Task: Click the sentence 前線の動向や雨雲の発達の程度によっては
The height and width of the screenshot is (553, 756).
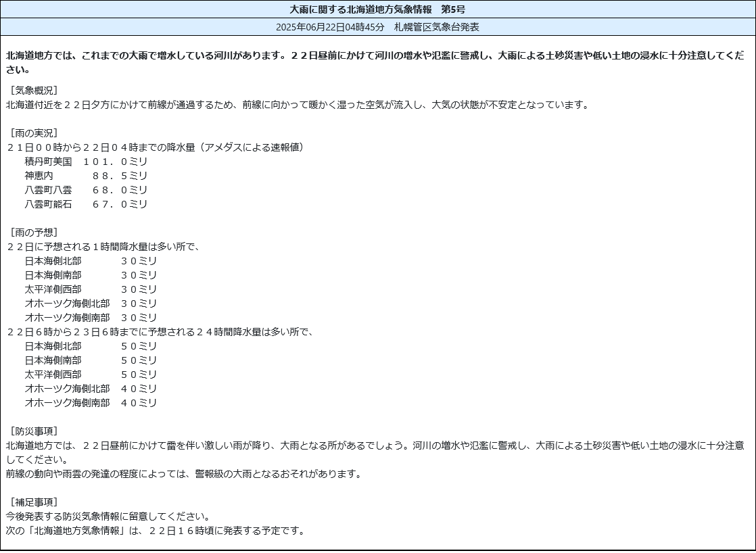Action: 184,474
